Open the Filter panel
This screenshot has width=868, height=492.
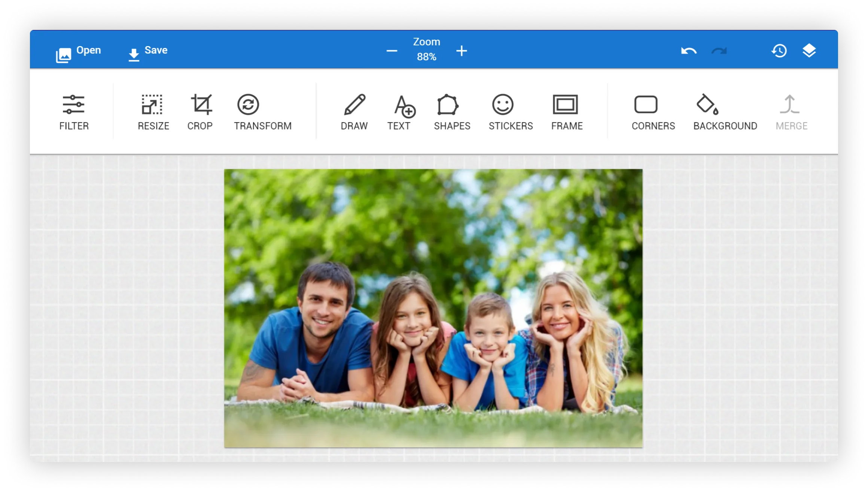[x=74, y=110]
